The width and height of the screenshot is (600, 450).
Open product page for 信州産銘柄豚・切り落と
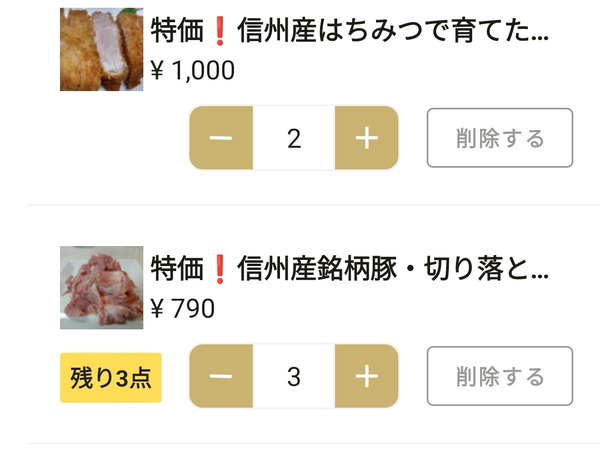[349, 269]
